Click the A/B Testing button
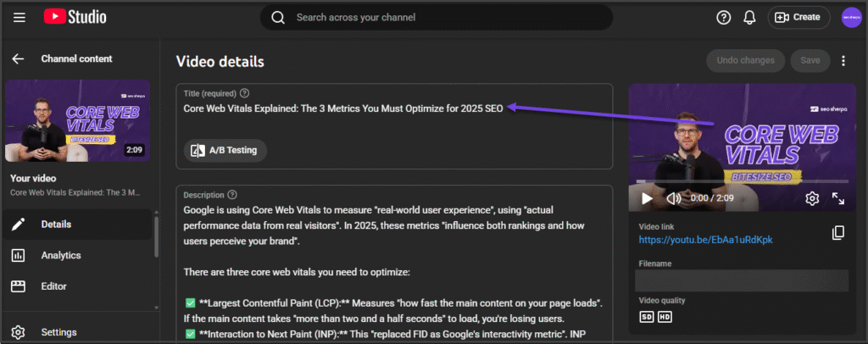The width and height of the screenshot is (868, 344). [225, 150]
